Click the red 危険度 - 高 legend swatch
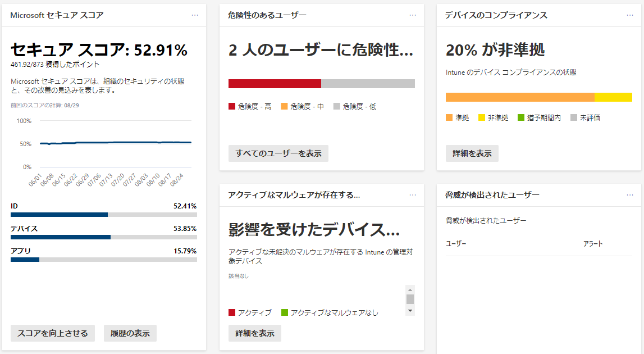This screenshot has height=354, width=644. click(x=232, y=107)
